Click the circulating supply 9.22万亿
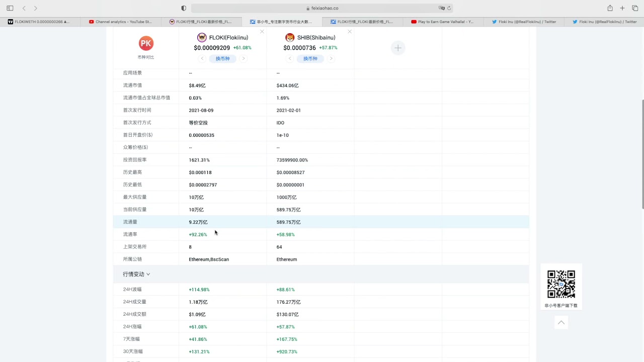Image resolution: width=644 pixels, height=362 pixels. (x=198, y=222)
